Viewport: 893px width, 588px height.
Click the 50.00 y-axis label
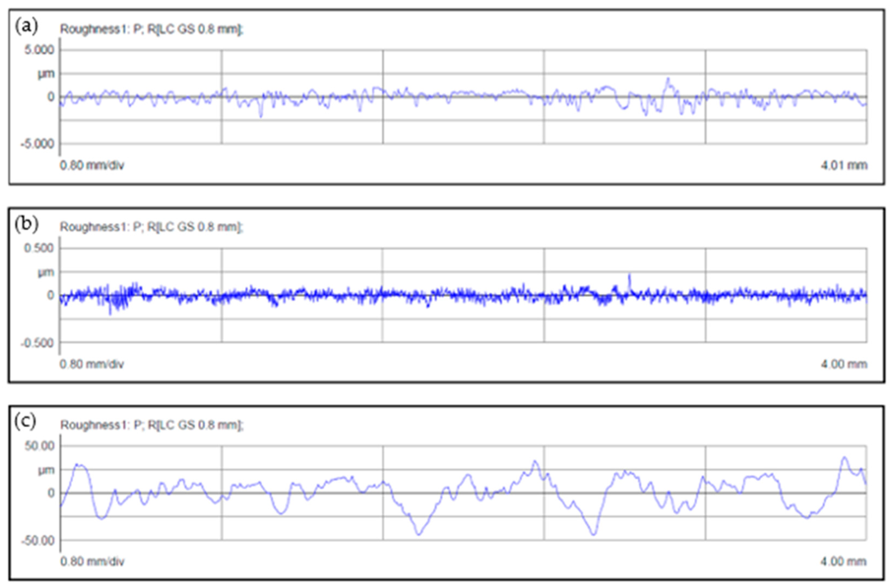pyautogui.click(x=39, y=446)
